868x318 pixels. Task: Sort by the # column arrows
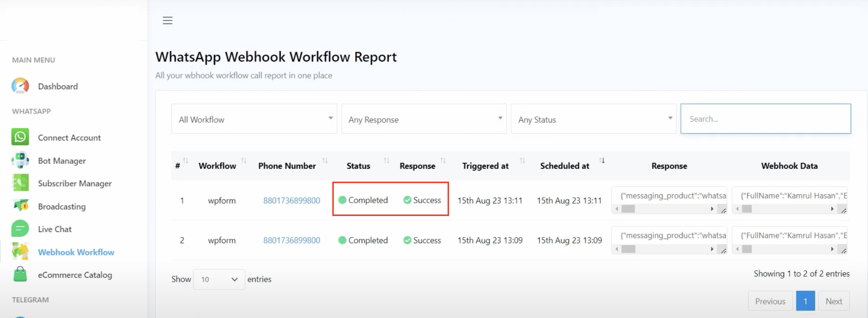(x=185, y=161)
